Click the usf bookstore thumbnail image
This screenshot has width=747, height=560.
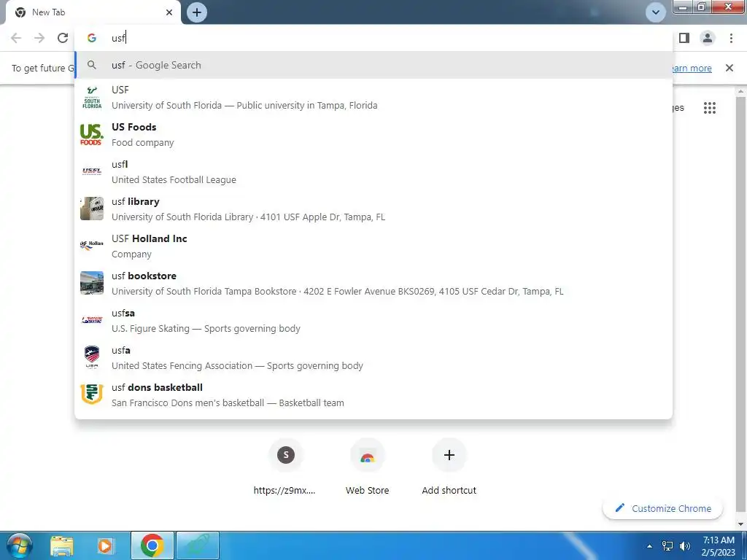click(91, 283)
